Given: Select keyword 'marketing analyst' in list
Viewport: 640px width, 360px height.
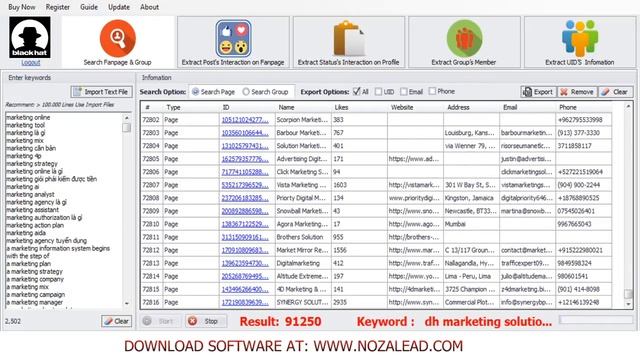Looking at the screenshot, I should pyautogui.click(x=30, y=195).
